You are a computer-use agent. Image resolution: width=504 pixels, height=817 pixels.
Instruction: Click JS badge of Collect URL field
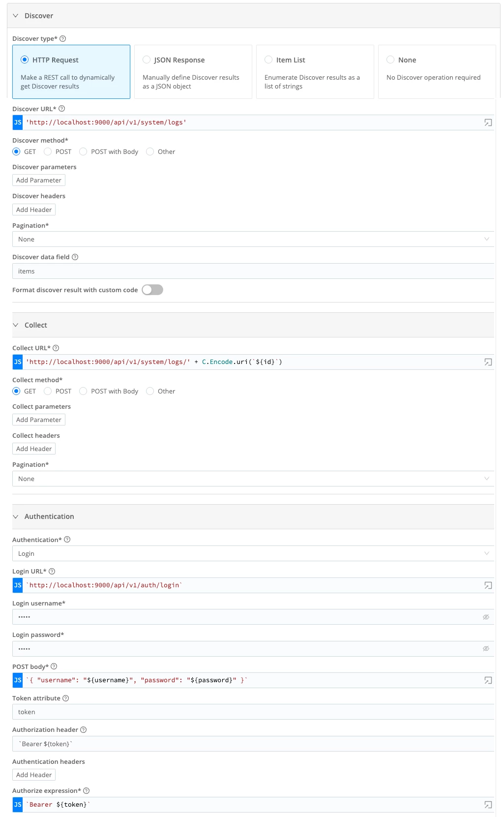(18, 362)
